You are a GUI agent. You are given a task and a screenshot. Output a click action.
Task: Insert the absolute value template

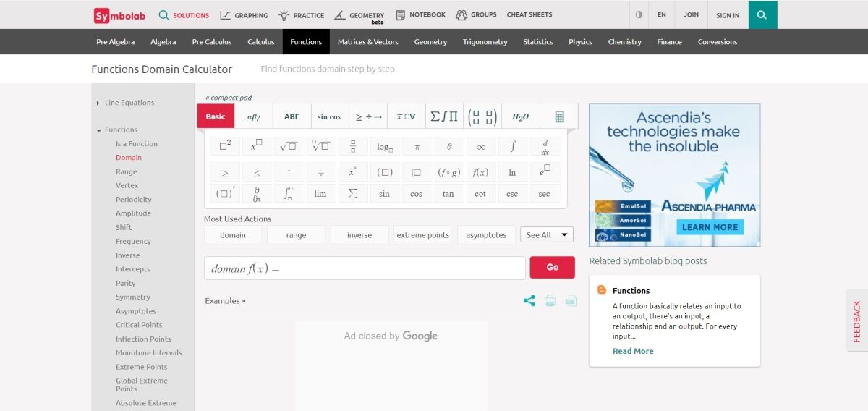(x=417, y=172)
